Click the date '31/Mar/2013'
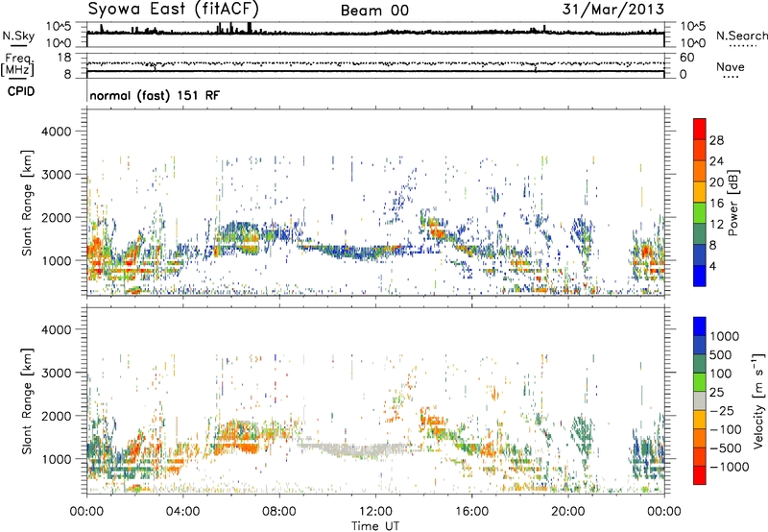The height and width of the screenshot is (532, 768). (612, 10)
